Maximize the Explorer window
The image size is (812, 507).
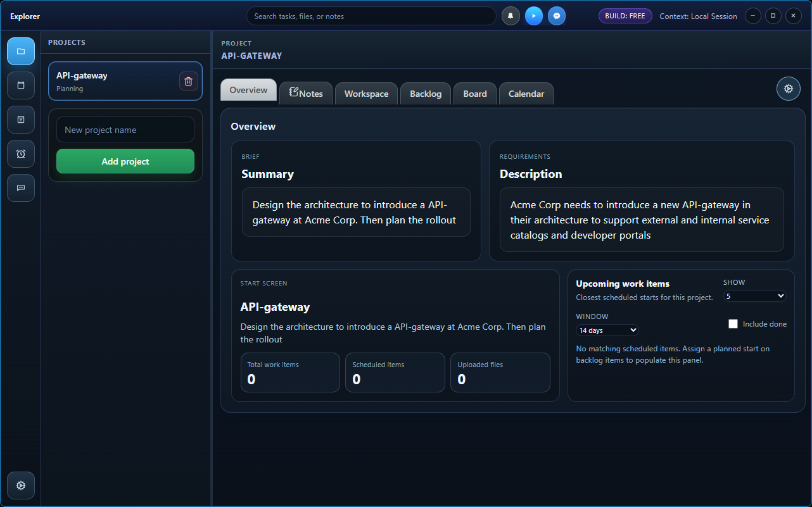tap(773, 16)
